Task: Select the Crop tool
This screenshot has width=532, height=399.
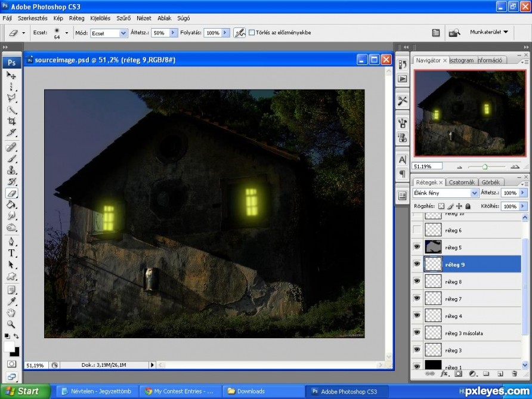Action: 11,121
